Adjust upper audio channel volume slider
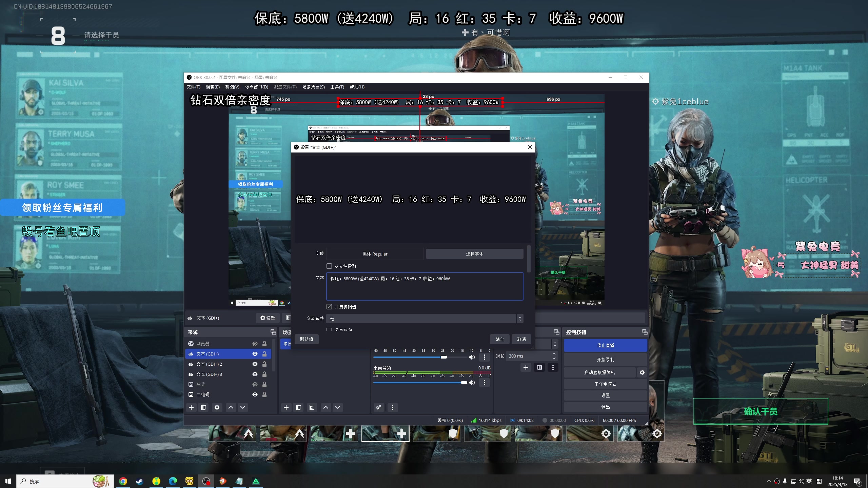 pyautogui.click(x=420, y=357)
